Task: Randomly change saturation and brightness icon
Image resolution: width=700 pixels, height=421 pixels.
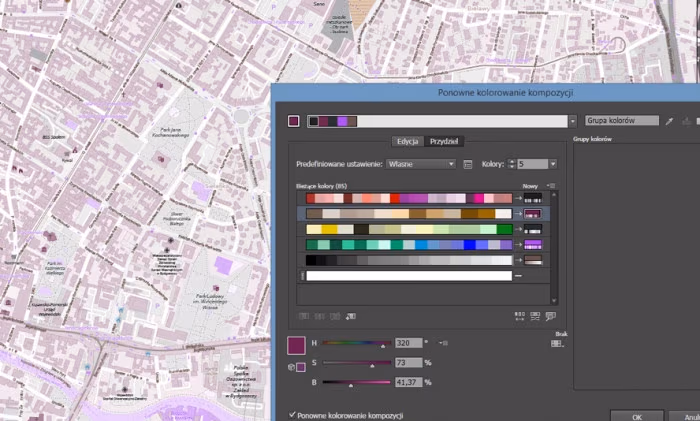Action: tap(535, 316)
